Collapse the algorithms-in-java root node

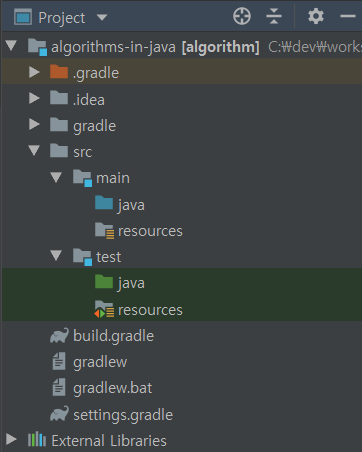click(11, 45)
